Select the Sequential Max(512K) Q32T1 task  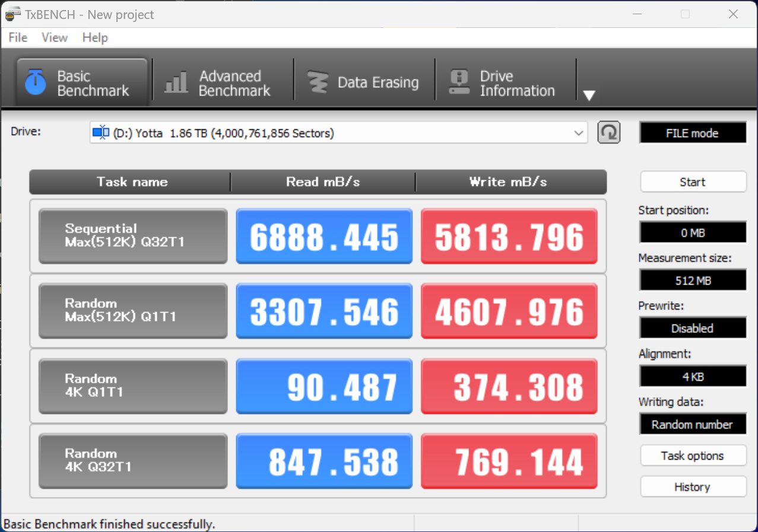tap(133, 235)
